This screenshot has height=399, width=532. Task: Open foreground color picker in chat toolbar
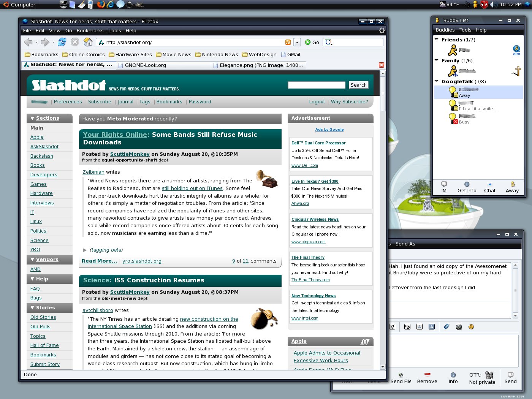(x=420, y=327)
